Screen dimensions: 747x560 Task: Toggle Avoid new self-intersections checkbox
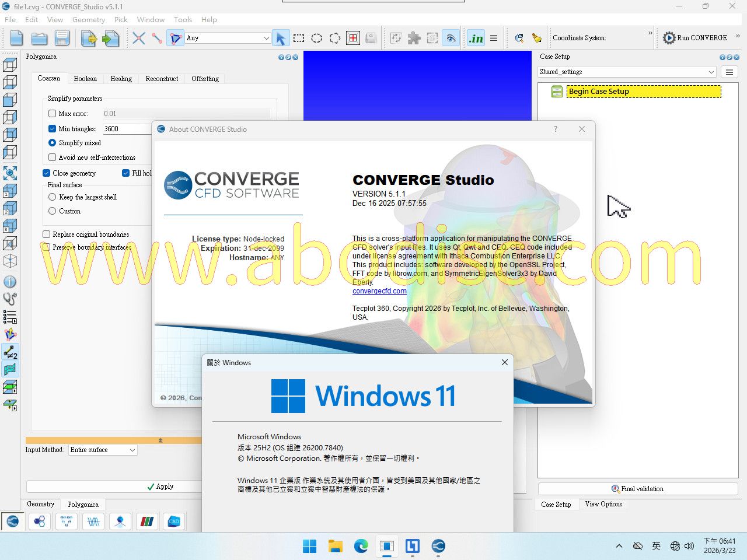pos(53,157)
